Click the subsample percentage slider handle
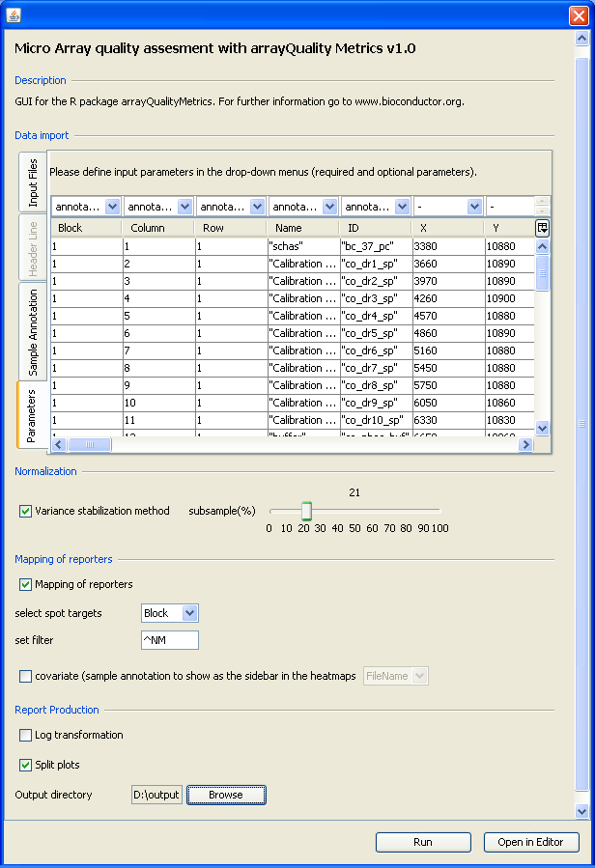Image resolution: width=595 pixels, height=868 pixels. point(306,511)
